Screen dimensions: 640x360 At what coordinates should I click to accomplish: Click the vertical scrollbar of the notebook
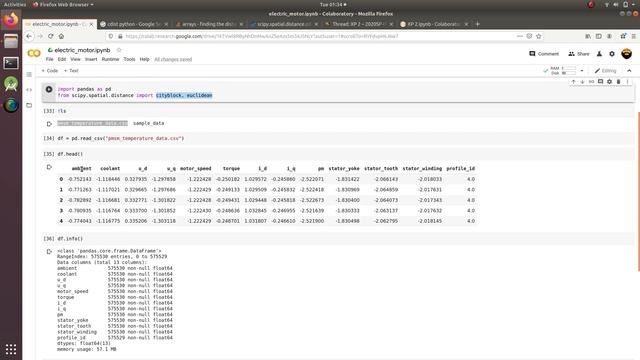(638, 191)
